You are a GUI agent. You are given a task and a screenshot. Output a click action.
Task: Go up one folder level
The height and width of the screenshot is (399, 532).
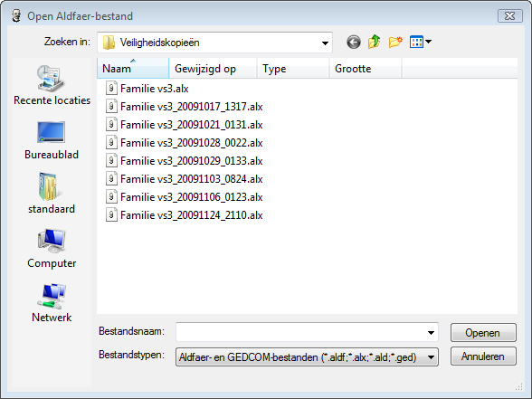(374, 42)
